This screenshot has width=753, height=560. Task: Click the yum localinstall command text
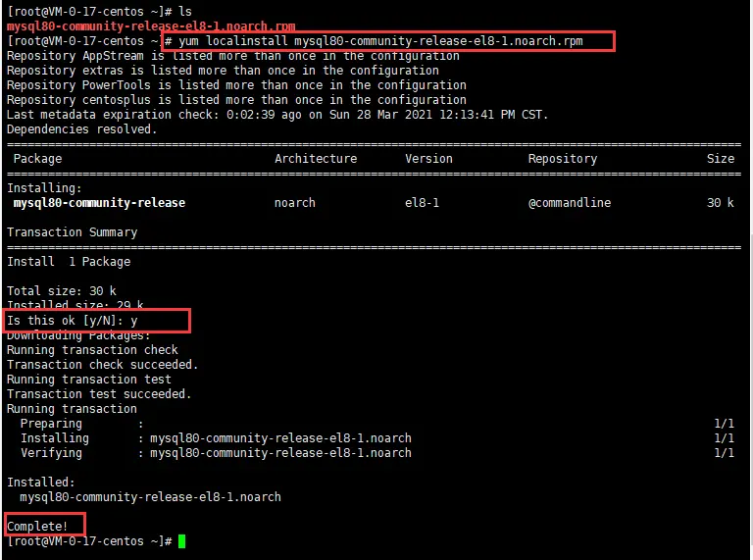[380, 41]
